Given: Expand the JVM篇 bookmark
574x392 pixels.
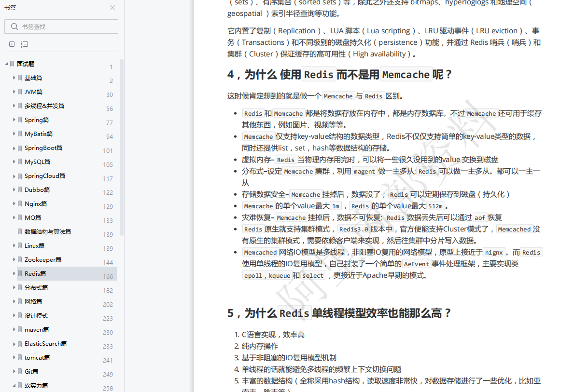Looking at the screenshot, I should (14, 92).
